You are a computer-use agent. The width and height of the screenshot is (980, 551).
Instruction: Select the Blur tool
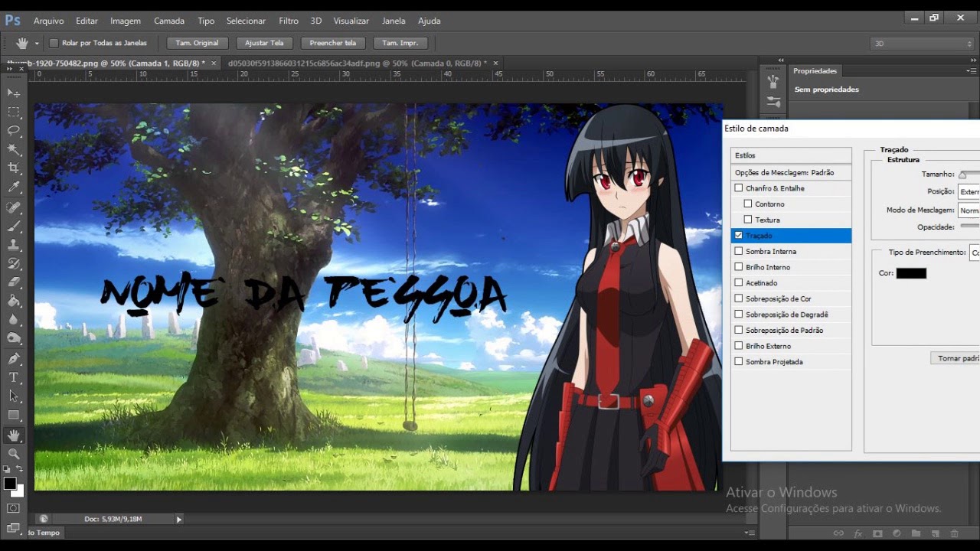(14, 320)
